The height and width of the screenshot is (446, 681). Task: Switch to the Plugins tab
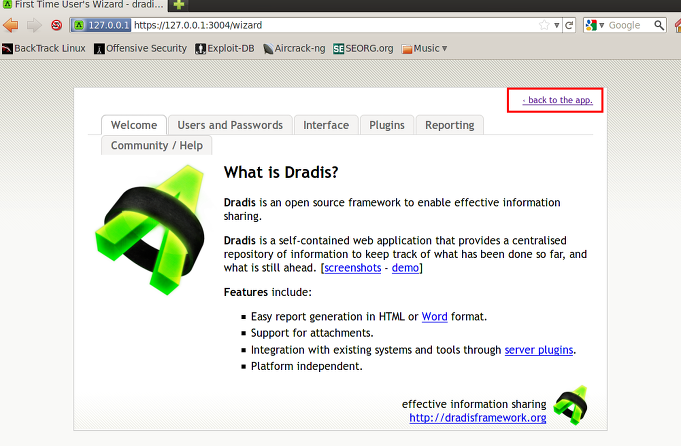[x=387, y=125]
